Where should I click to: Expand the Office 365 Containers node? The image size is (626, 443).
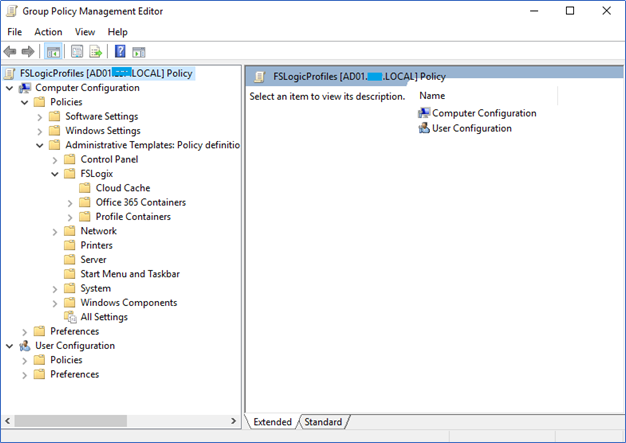click(70, 203)
